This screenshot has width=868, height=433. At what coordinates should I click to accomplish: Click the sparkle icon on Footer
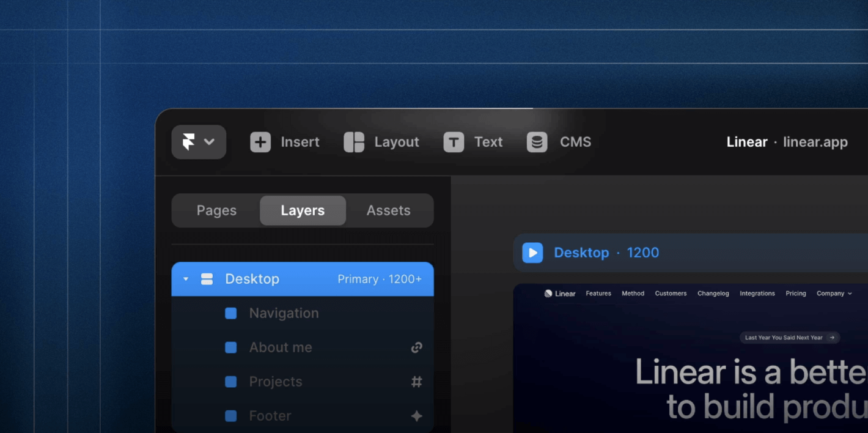click(x=417, y=416)
